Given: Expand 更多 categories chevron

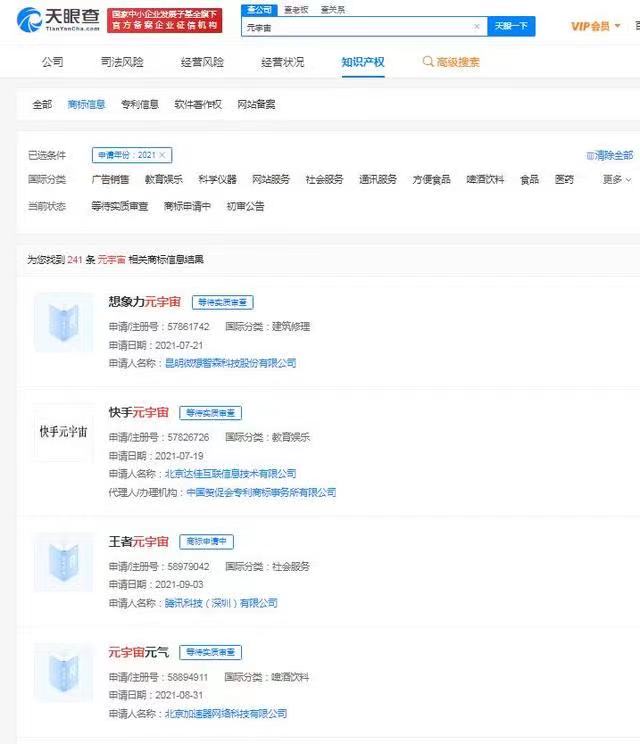Looking at the screenshot, I should coord(617,179).
